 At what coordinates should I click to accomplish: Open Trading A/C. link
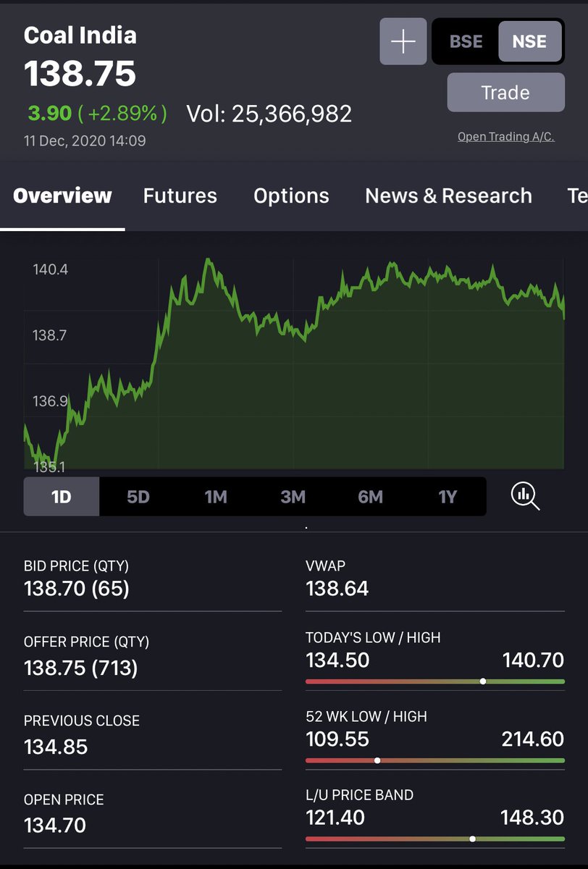(505, 136)
